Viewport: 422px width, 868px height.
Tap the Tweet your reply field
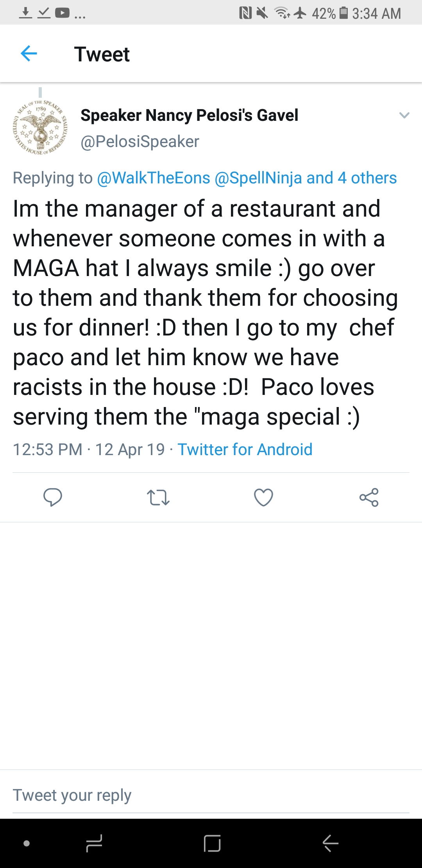coord(211,795)
